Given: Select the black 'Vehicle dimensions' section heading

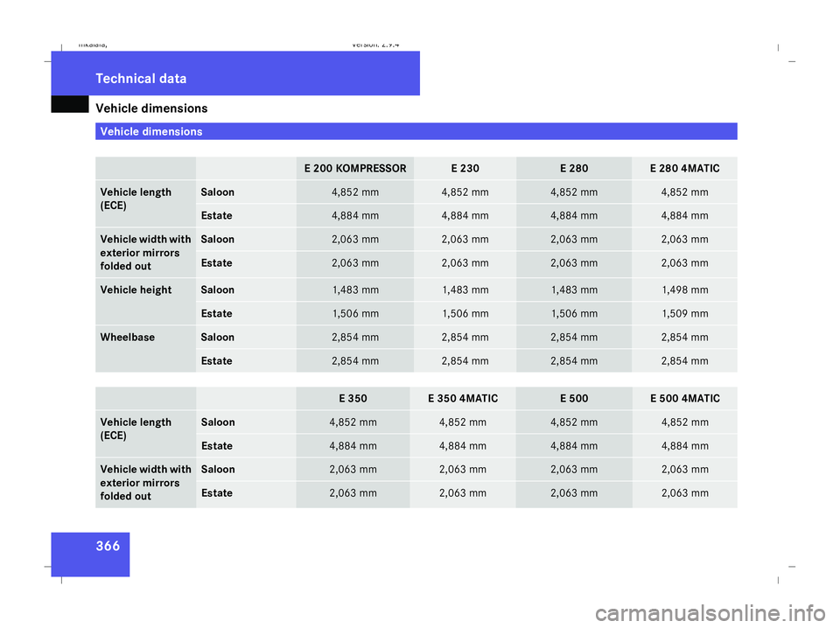Looking at the screenshot, I should tap(151, 108).
